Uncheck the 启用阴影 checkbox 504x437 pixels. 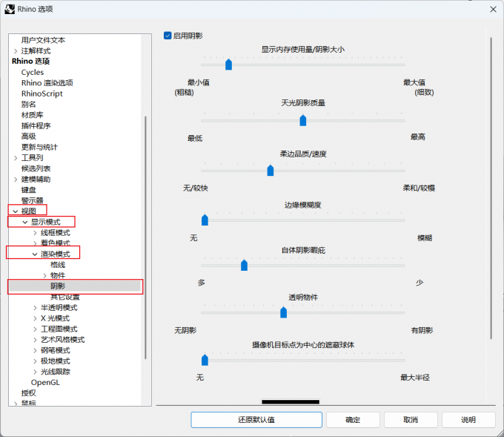point(168,36)
